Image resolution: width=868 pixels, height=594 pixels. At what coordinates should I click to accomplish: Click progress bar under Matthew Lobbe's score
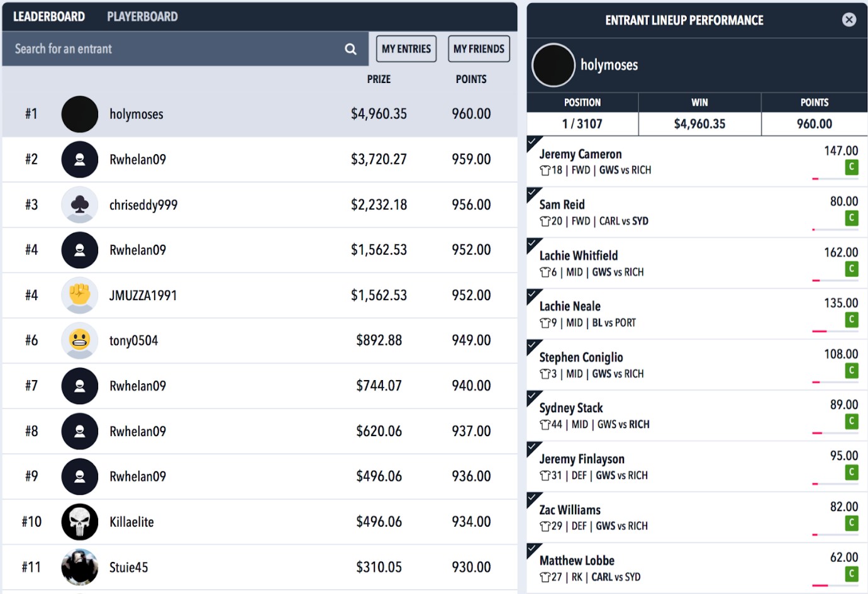pyautogui.click(x=835, y=586)
